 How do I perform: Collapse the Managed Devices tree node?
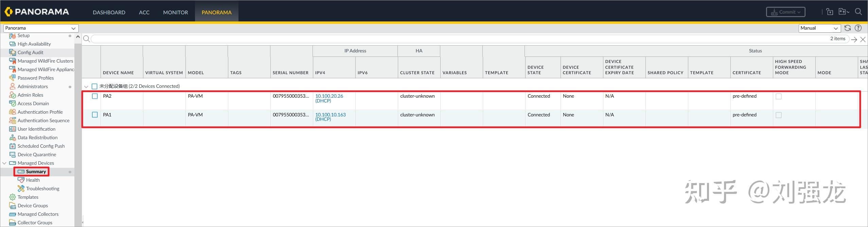[4, 163]
